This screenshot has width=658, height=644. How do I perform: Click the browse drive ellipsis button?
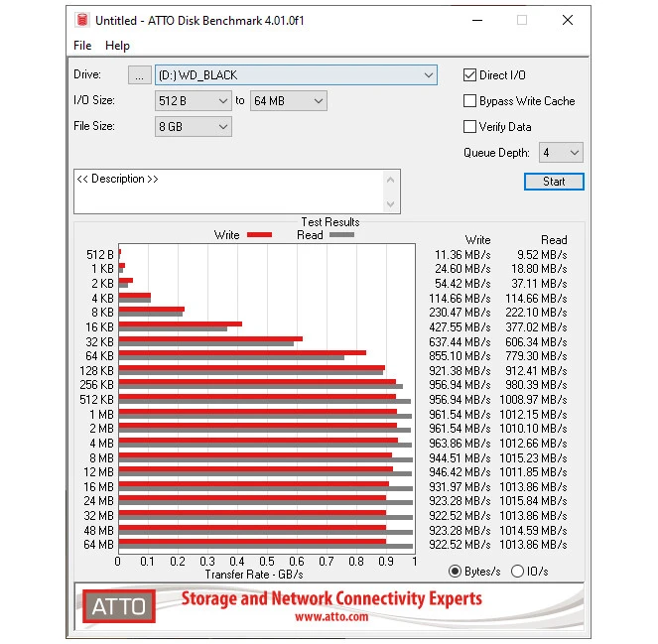tap(140, 75)
